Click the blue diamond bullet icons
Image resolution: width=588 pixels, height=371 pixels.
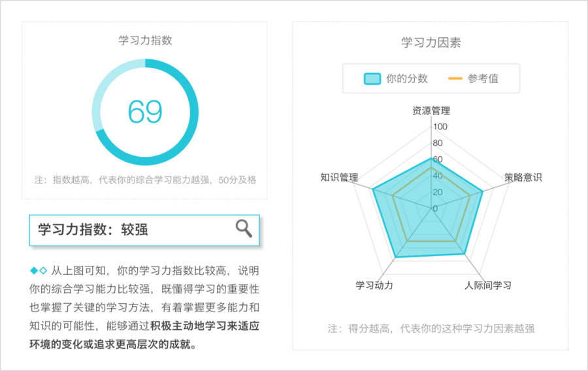coord(39,270)
